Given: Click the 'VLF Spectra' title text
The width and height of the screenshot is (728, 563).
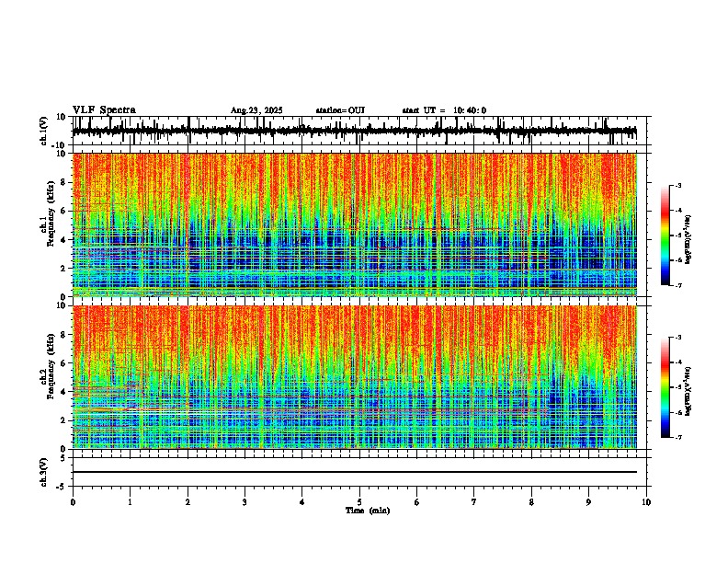Looking at the screenshot, I should click(104, 110).
